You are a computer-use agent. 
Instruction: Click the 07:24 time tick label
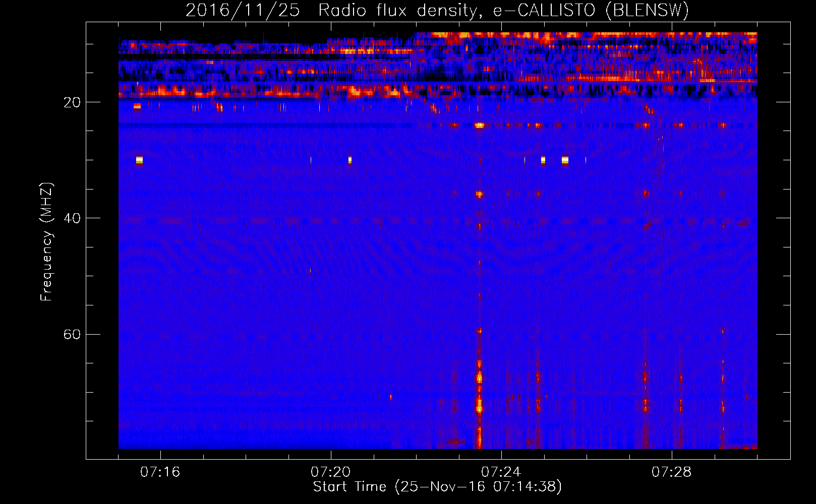(x=501, y=472)
